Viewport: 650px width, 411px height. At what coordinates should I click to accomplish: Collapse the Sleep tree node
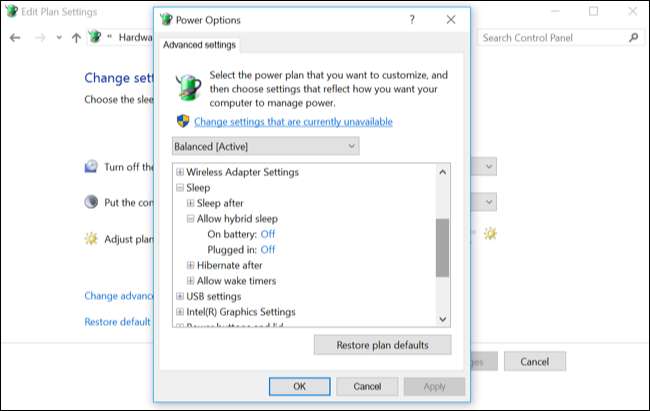click(180, 187)
